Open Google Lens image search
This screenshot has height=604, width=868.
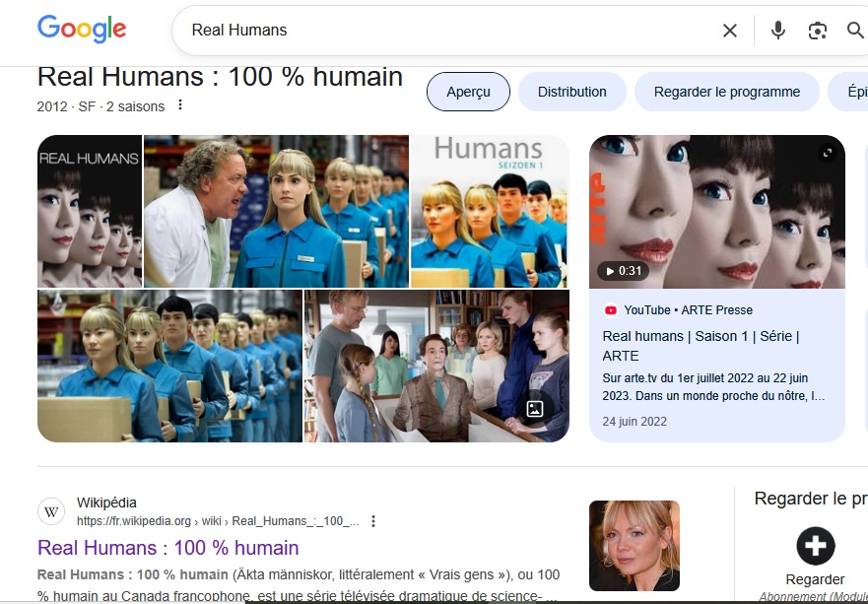(817, 31)
